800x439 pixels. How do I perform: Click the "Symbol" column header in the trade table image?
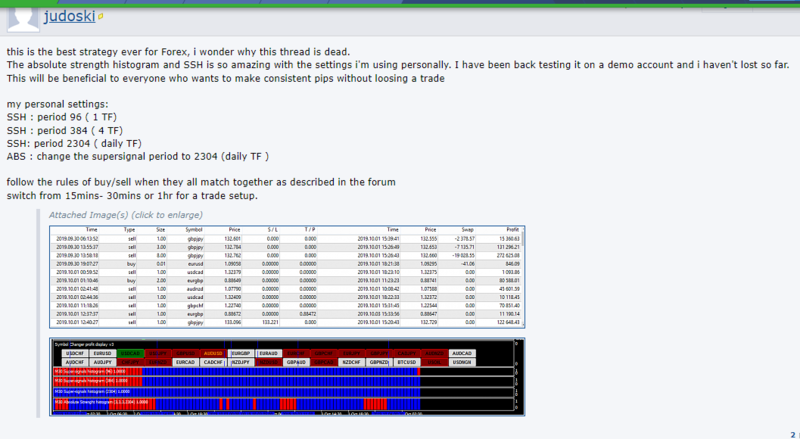[x=194, y=230]
